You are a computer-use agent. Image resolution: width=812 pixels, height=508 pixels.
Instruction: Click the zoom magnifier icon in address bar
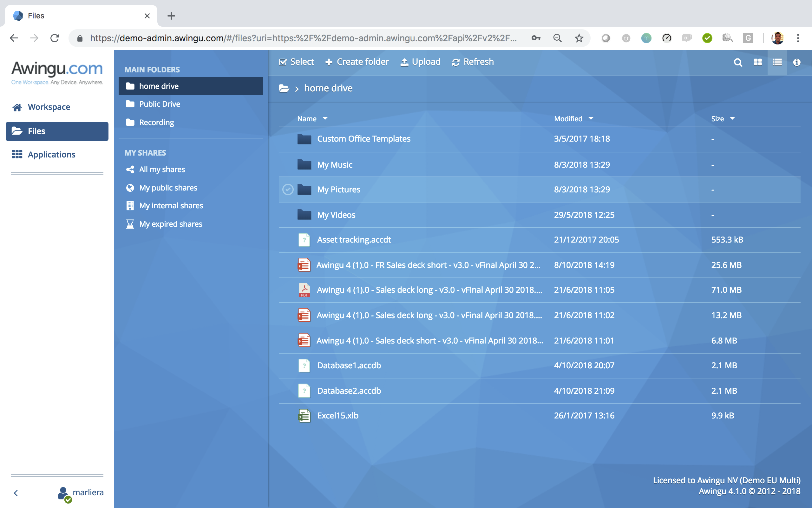tap(557, 38)
